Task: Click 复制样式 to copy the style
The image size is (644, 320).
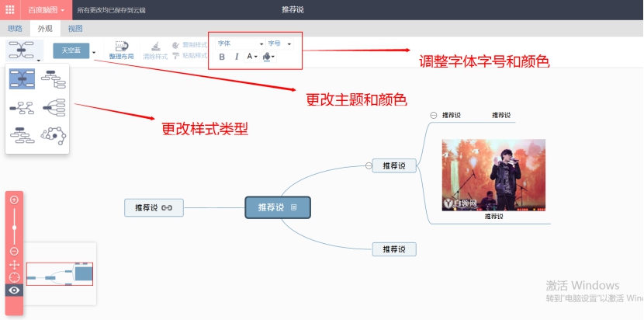Action: click(189, 45)
